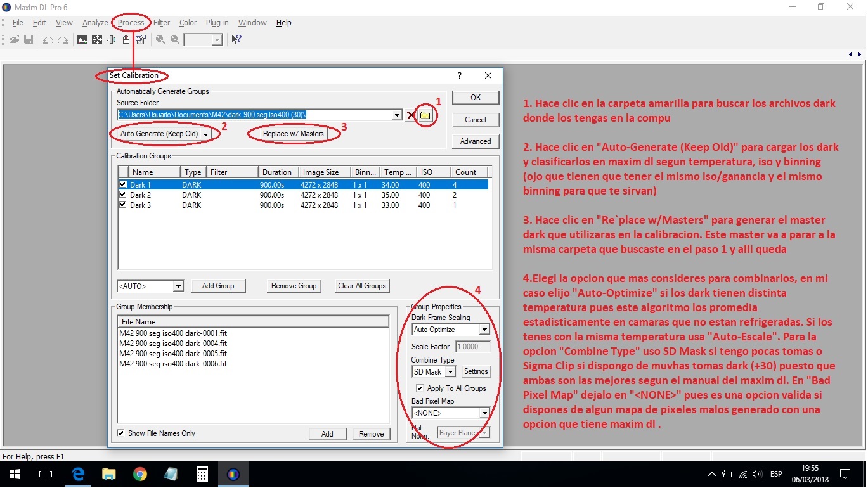868x488 pixels.
Task: Open Bad Pixel Map <NONE> dropdown
Action: [x=484, y=413]
